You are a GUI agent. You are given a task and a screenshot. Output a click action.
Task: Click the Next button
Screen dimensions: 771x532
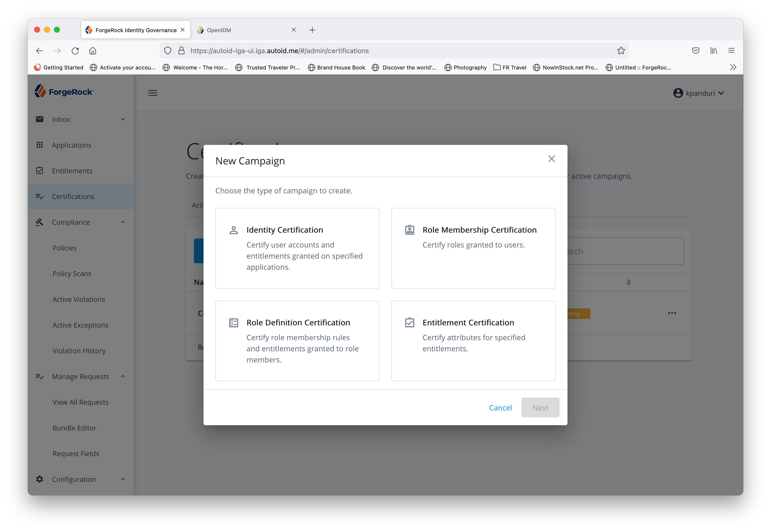tap(540, 407)
